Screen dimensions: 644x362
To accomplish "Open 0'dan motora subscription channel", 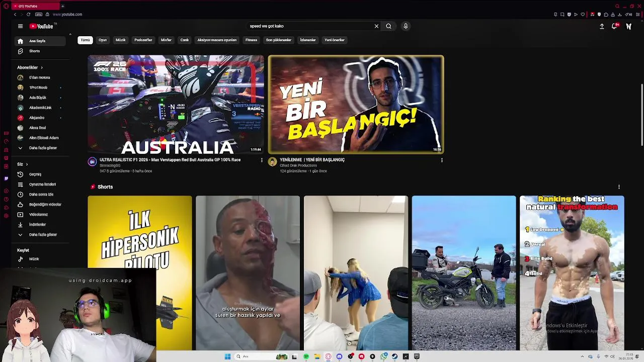I will pyautogui.click(x=40, y=77).
